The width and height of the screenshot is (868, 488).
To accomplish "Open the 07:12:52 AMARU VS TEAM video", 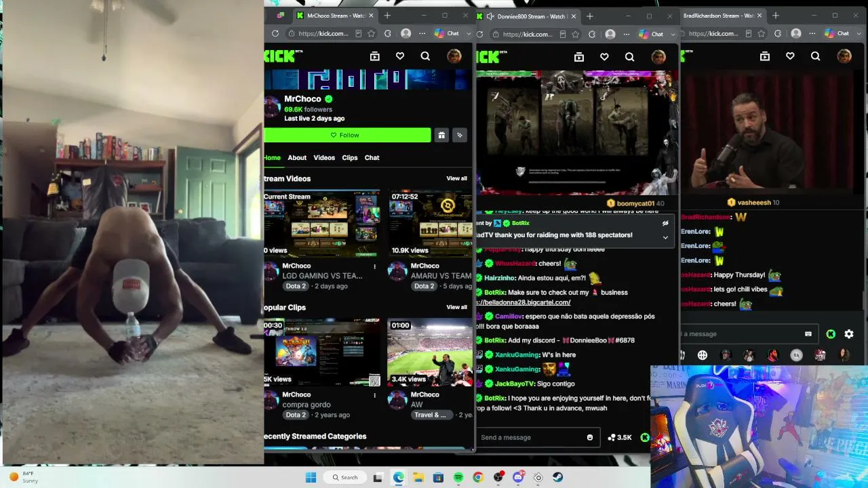I will click(x=430, y=224).
